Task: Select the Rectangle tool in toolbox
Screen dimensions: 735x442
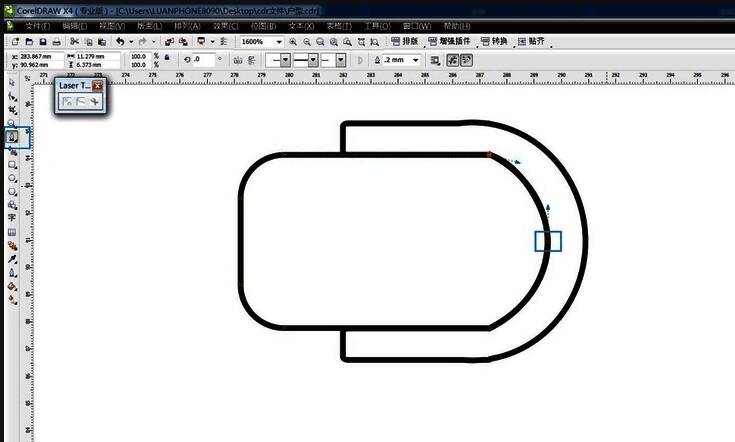Action: click(12, 164)
